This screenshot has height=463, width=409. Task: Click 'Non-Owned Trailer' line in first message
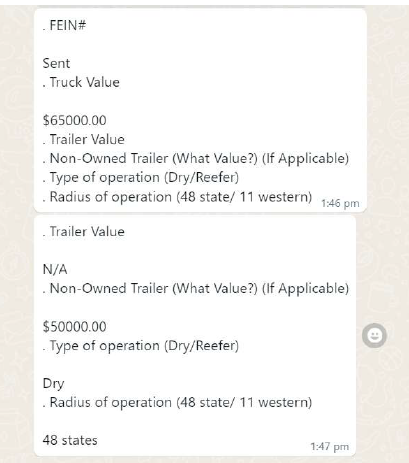pyautogui.click(x=196, y=158)
